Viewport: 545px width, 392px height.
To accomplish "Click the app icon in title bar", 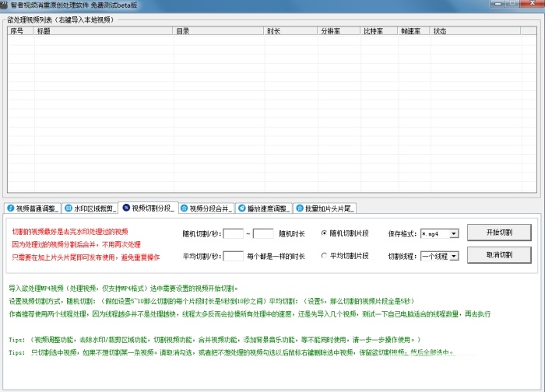I will pos(5,5).
